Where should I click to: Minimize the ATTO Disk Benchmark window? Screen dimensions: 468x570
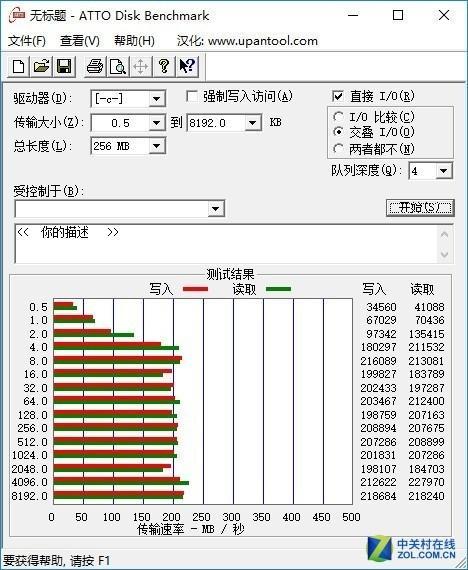click(x=353, y=15)
